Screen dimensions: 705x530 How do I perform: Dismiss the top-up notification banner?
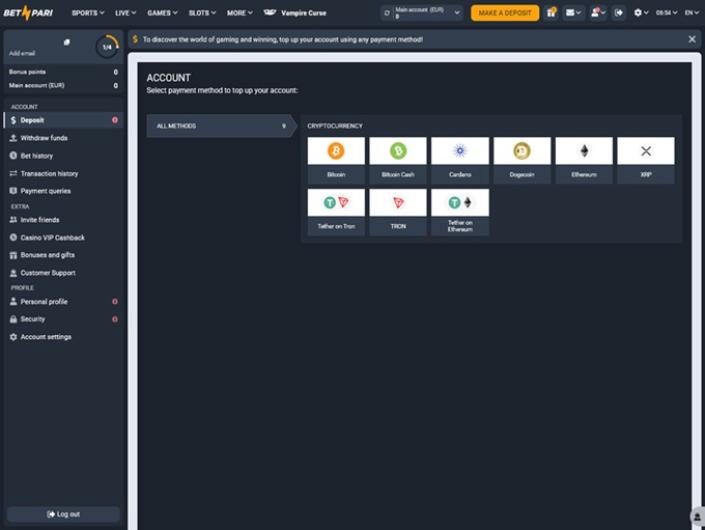coord(692,39)
